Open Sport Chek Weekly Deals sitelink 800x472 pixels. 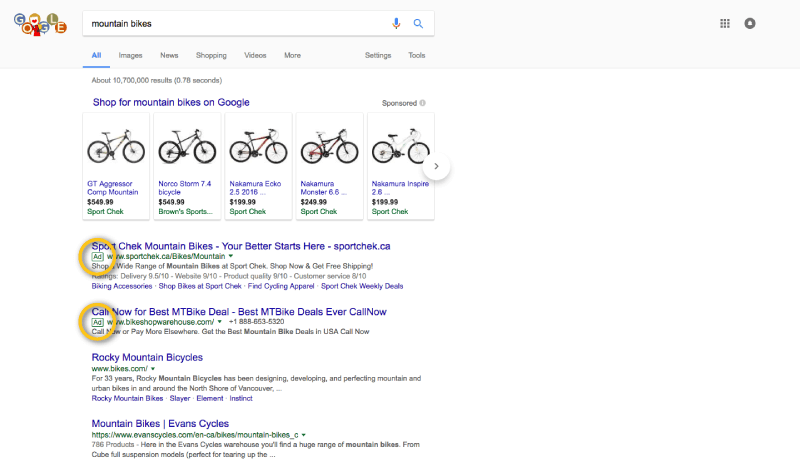[362, 286]
